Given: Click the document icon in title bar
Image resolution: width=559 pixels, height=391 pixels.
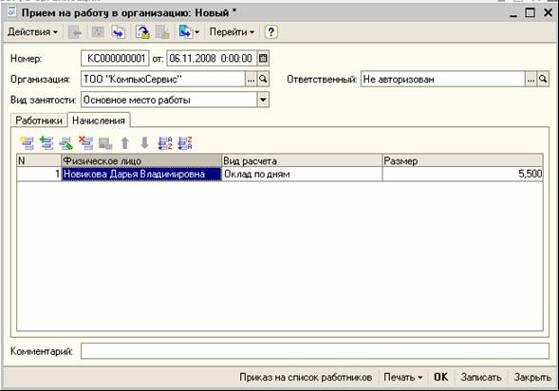Looking at the screenshot, I should pyautogui.click(x=12, y=12).
